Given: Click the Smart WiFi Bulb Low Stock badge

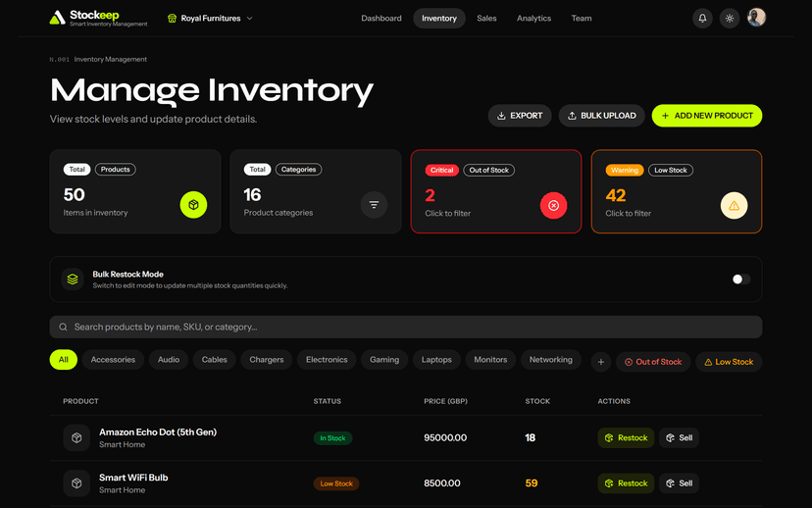Looking at the screenshot, I should click(x=336, y=483).
